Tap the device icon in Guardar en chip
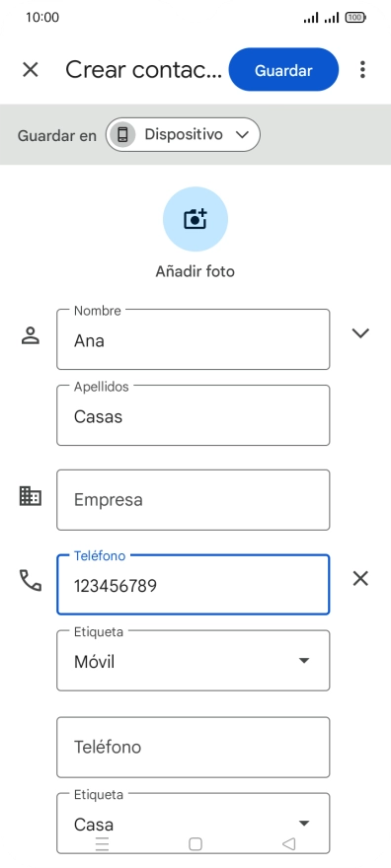Image resolution: width=391 pixels, height=868 pixels. pos(123,134)
